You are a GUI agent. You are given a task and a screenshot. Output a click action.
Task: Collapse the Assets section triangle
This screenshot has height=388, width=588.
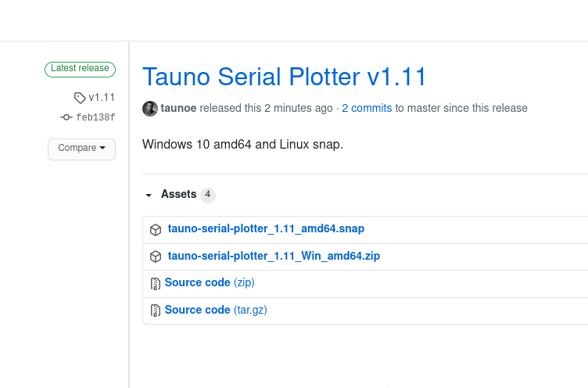click(149, 195)
